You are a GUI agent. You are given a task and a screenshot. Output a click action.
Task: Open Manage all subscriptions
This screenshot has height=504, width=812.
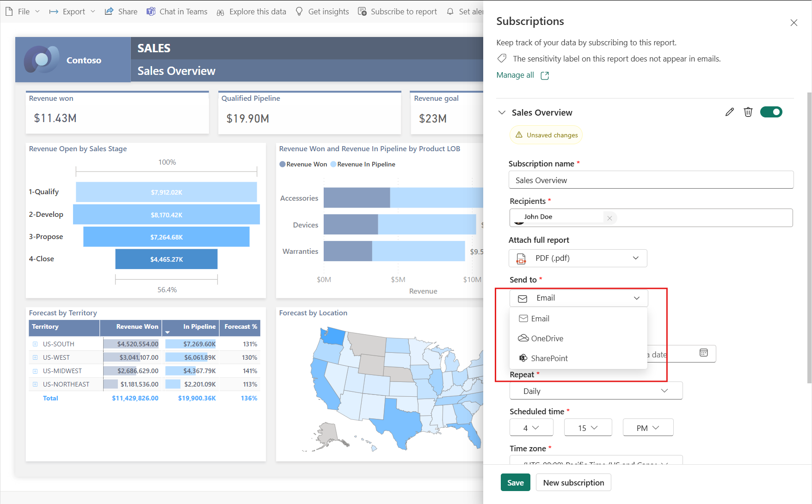515,75
